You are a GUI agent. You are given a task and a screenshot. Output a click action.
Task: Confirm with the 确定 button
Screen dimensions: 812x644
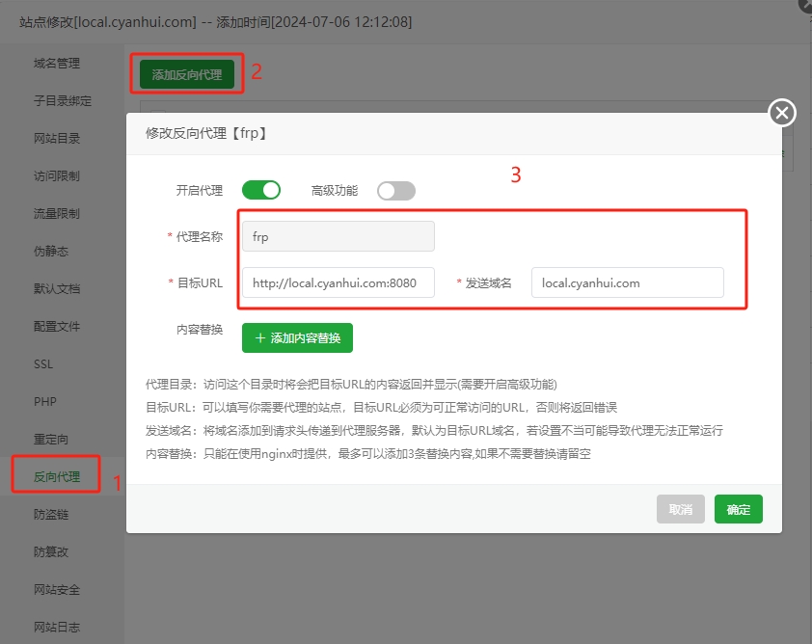coord(738,509)
